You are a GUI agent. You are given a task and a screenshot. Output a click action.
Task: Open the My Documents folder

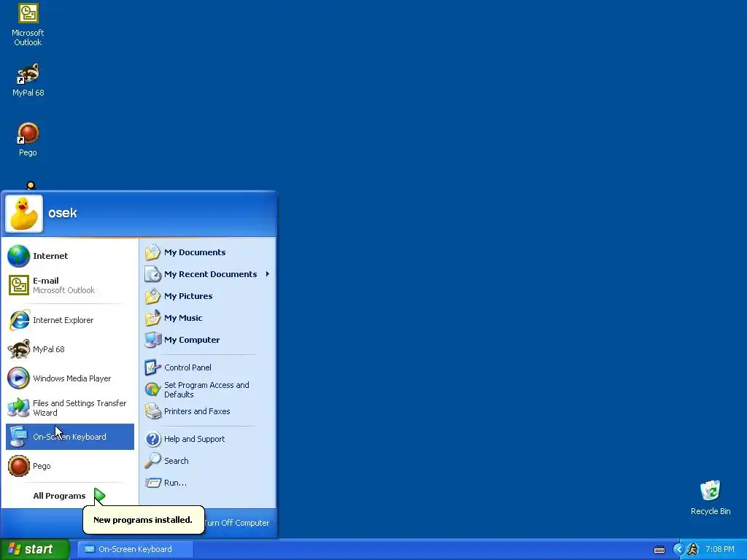click(x=208, y=252)
